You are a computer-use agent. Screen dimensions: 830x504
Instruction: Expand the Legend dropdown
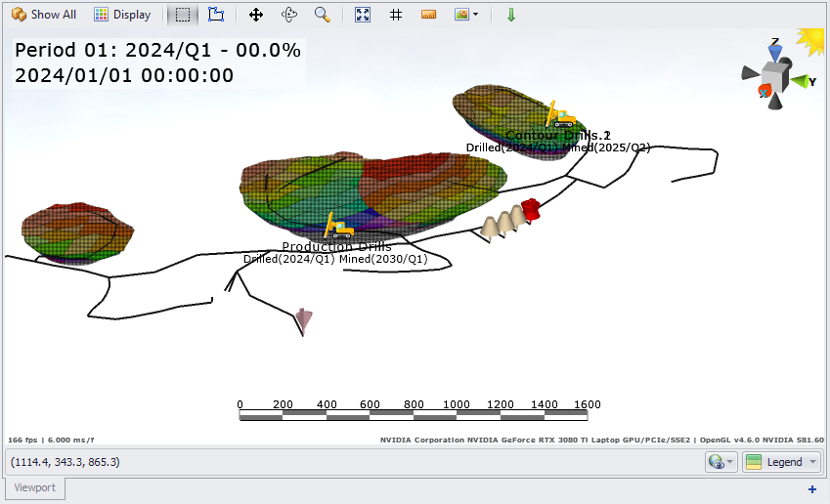click(x=781, y=462)
